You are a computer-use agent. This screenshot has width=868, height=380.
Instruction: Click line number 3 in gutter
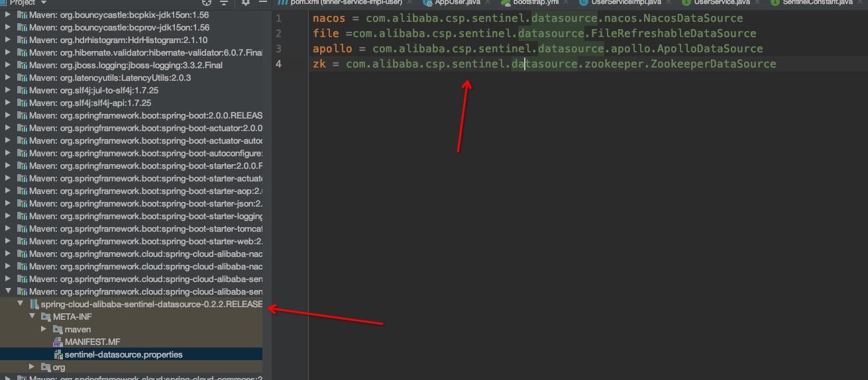pos(279,49)
